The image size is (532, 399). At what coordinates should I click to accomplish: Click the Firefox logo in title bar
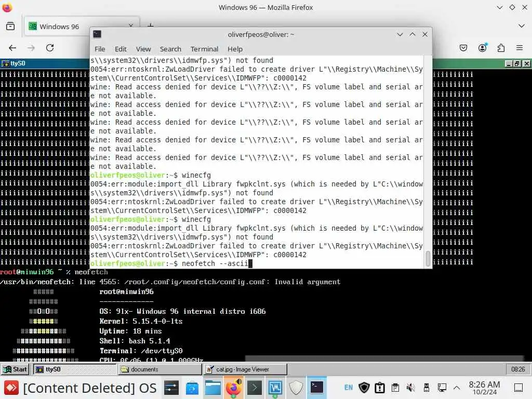(x=7, y=7)
